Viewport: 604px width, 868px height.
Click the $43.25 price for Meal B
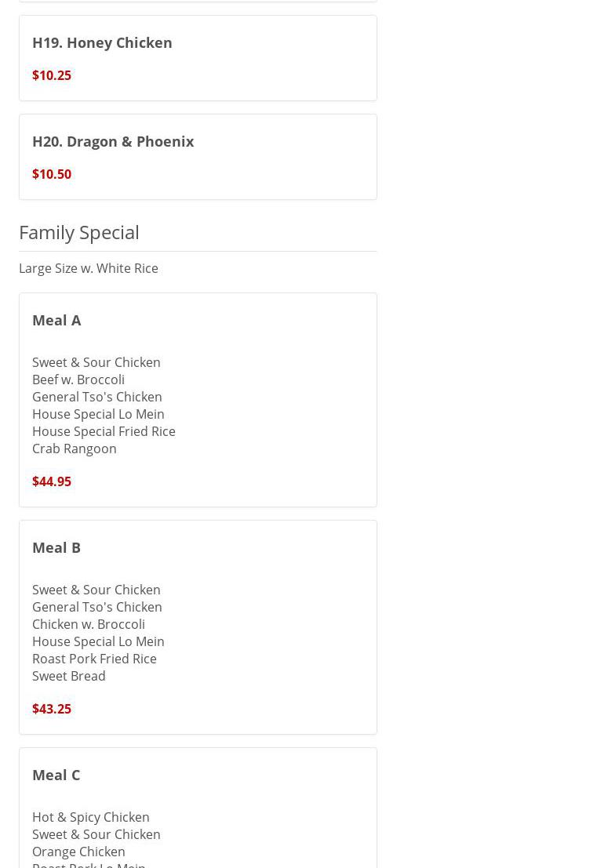click(x=52, y=709)
